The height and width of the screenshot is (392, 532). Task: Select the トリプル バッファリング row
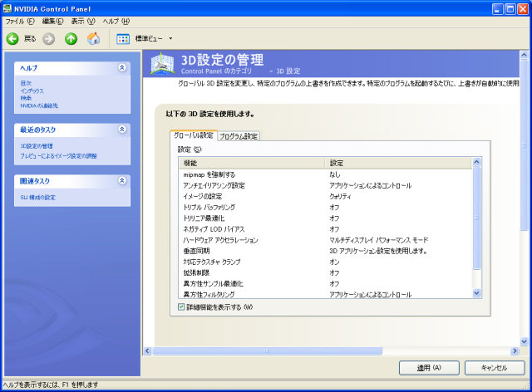325,207
